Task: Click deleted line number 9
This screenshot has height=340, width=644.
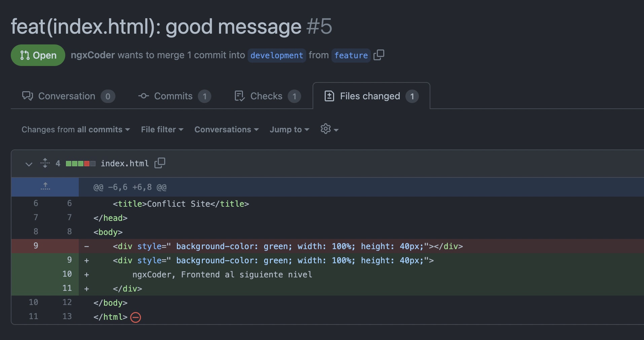Action: click(x=36, y=246)
